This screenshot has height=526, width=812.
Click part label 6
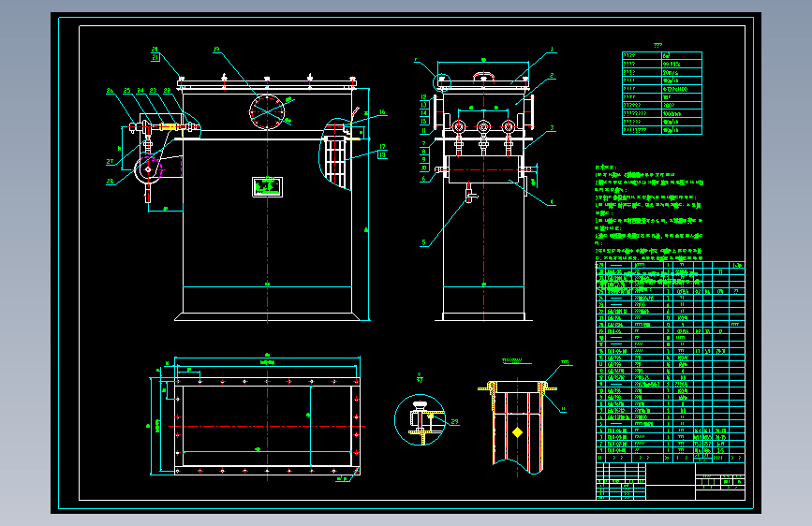pyautogui.click(x=423, y=179)
